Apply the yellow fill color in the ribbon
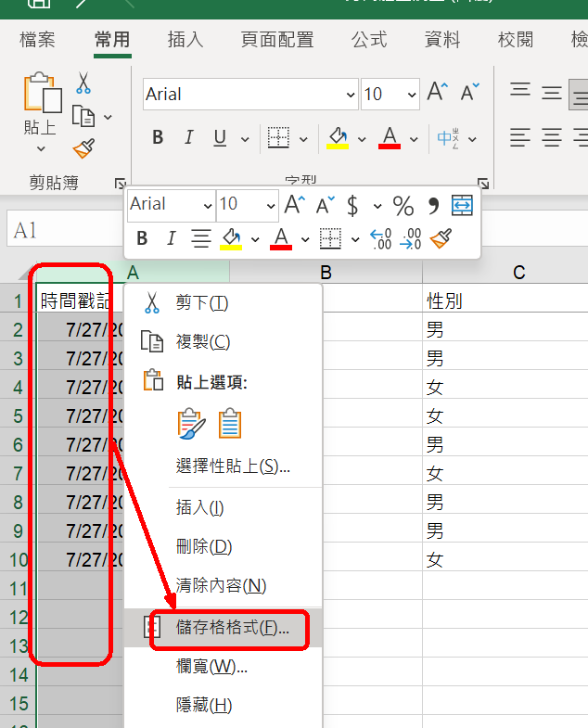 click(337, 138)
